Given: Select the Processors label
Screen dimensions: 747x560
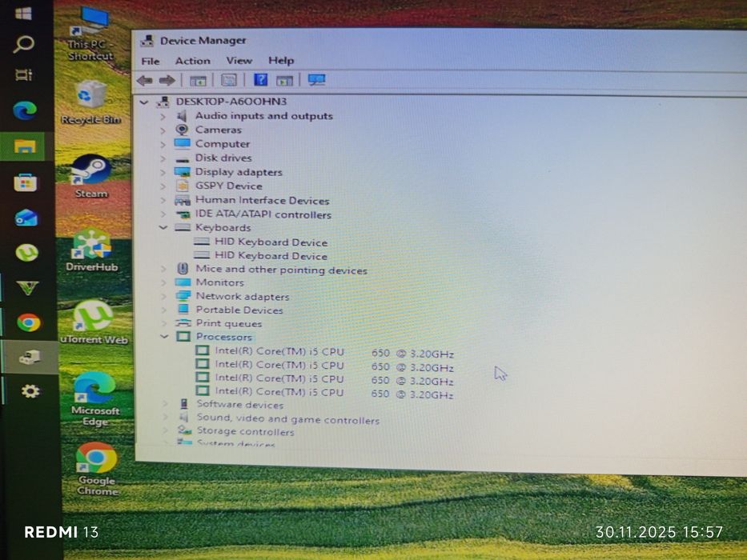Looking at the screenshot, I should [x=224, y=337].
